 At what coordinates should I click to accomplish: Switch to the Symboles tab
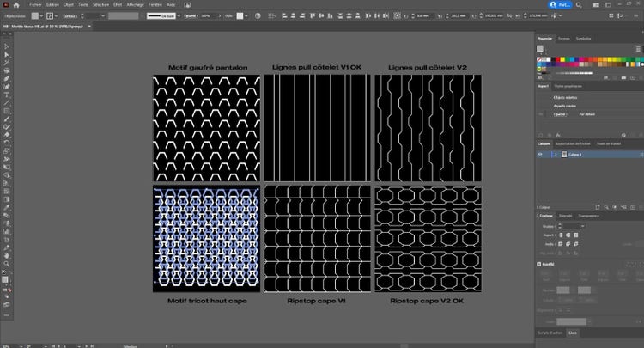(583, 39)
